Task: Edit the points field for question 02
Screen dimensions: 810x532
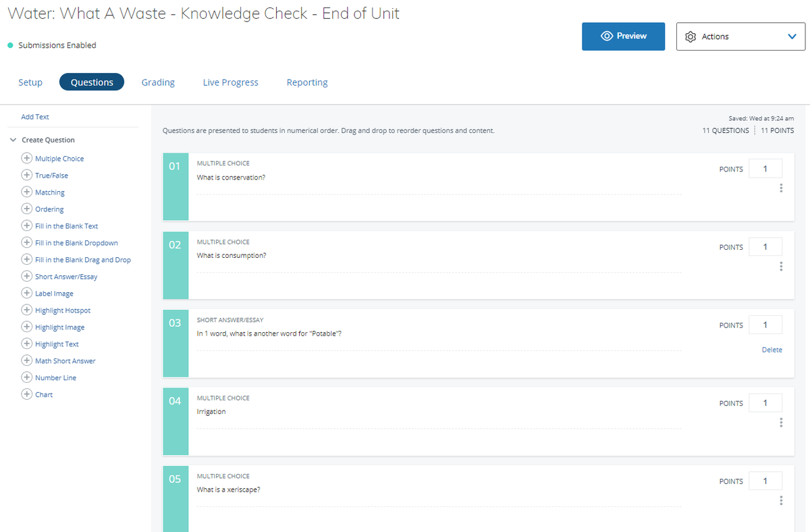Action: pyautogui.click(x=765, y=247)
